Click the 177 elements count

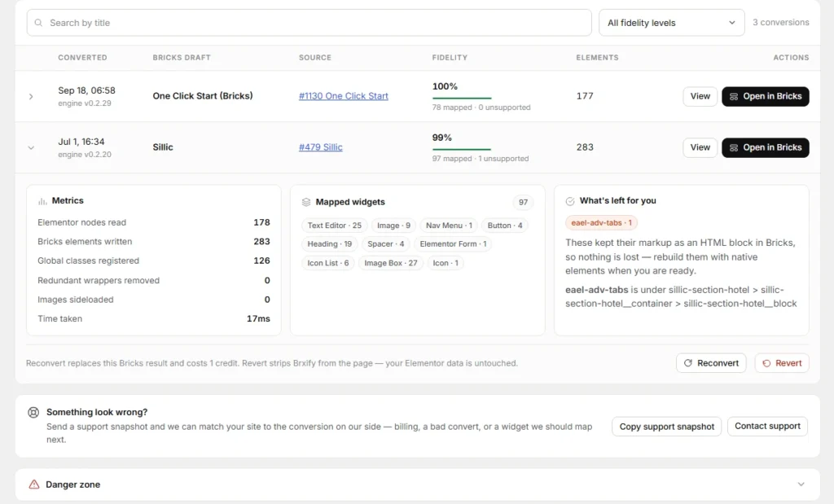click(x=585, y=96)
